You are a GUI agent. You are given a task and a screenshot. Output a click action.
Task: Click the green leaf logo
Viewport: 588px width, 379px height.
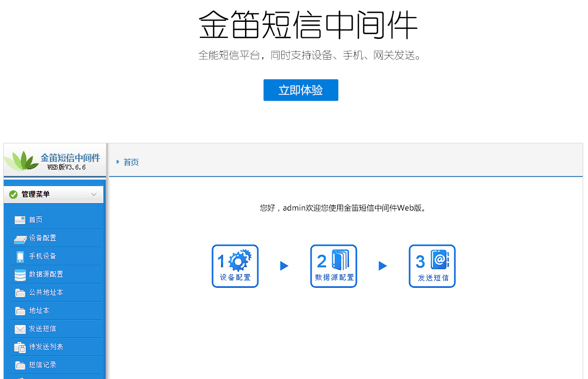(x=21, y=160)
